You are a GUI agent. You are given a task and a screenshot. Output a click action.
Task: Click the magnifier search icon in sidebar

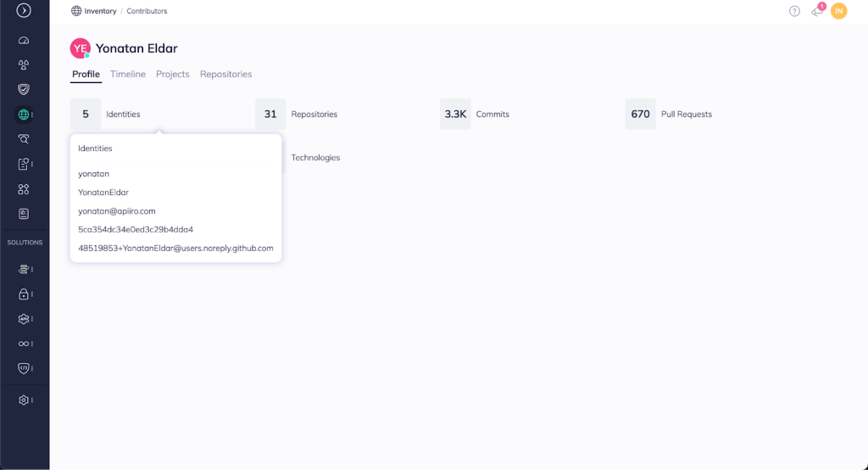tap(24, 139)
